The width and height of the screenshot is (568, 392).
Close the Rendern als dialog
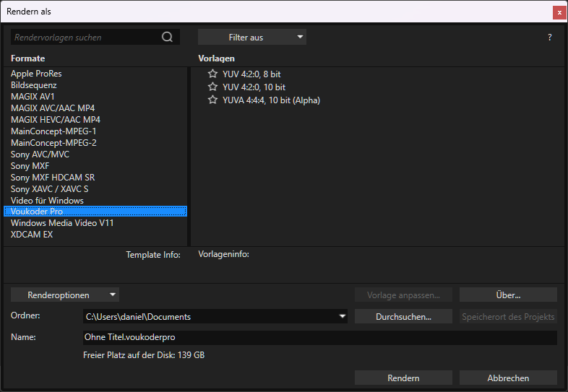point(559,12)
